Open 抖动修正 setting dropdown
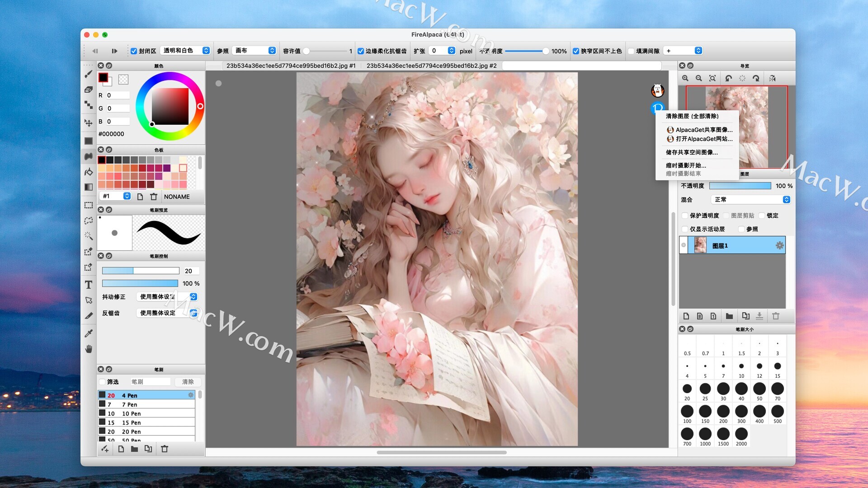The height and width of the screenshot is (488, 868). [x=167, y=297]
